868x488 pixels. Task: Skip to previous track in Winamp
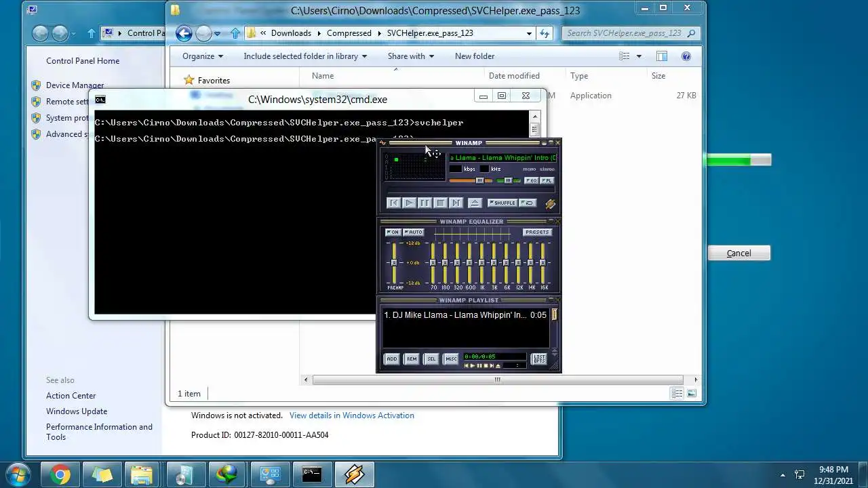pyautogui.click(x=393, y=203)
